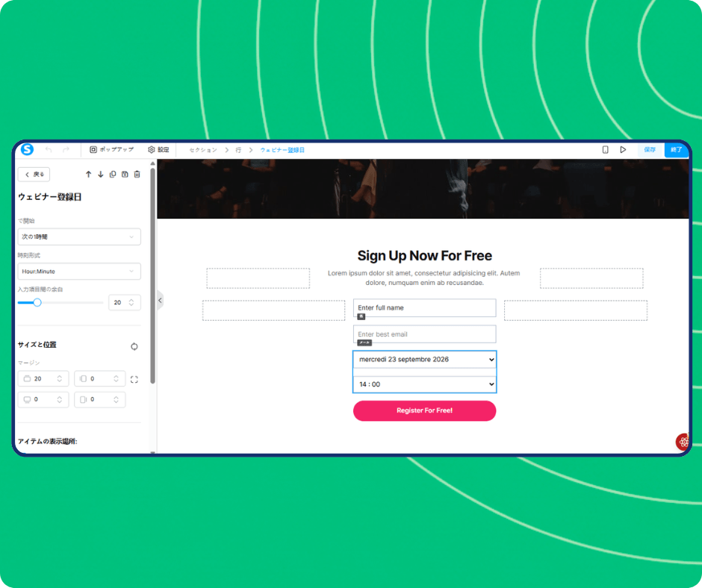Click the bottom margin stepper arrows
This screenshot has width=702, height=588.
coord(60,400)
